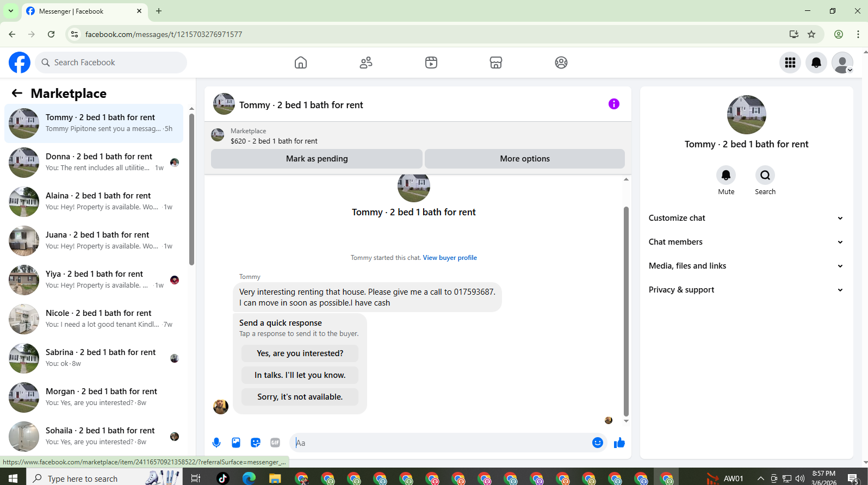Click the message input field

click(441, 443)
